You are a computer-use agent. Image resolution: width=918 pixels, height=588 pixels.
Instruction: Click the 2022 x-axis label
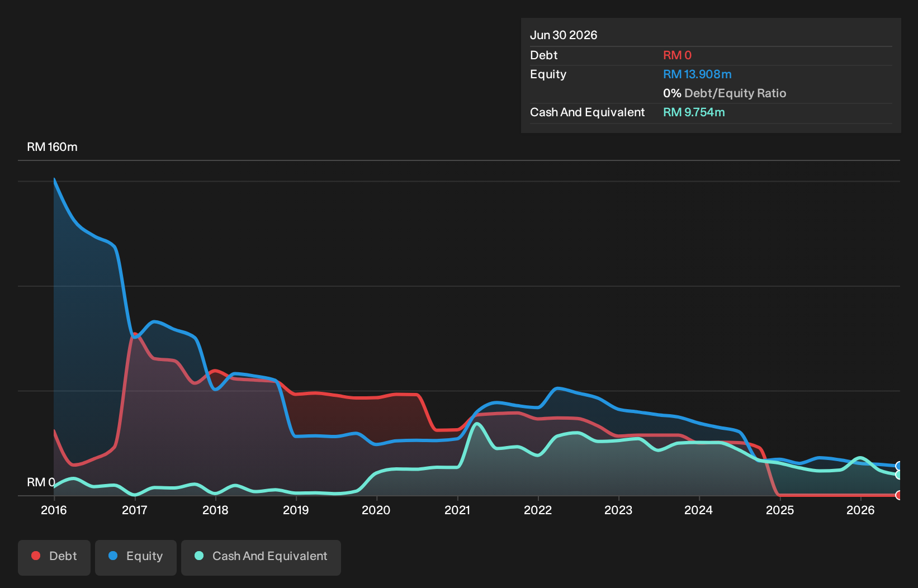(538, 510)
